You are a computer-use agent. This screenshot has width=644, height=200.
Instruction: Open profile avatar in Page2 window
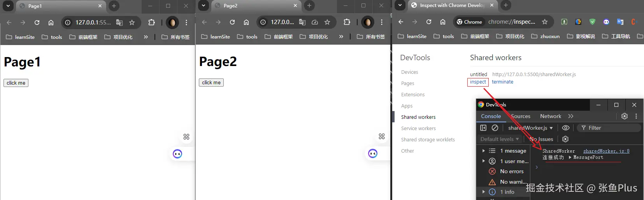(368, 22)
